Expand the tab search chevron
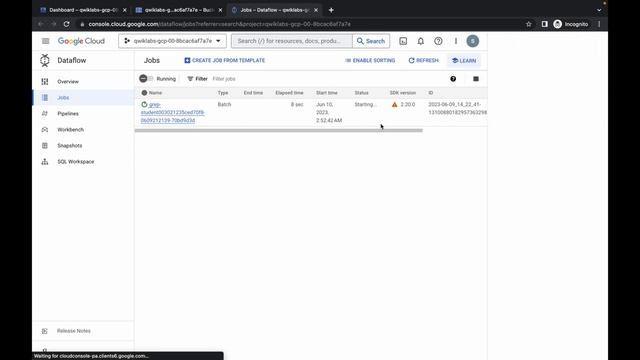640x360 pixels. [x=599, y=10]
